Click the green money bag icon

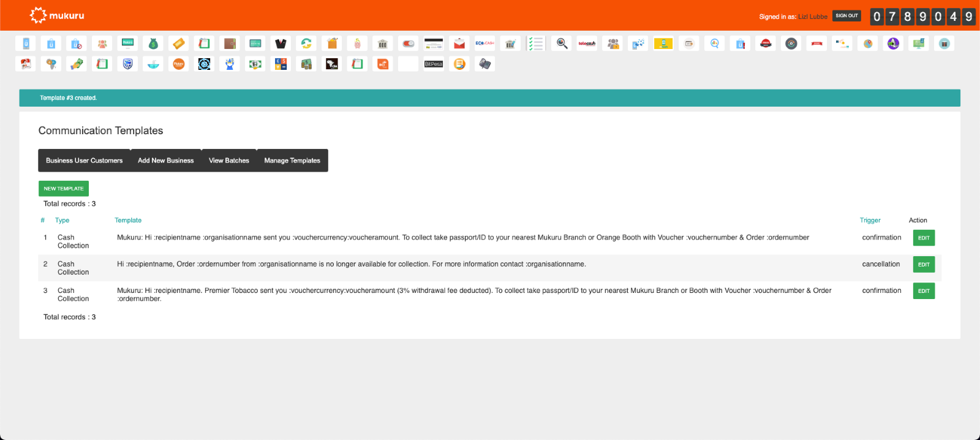(x=153, y=44)
